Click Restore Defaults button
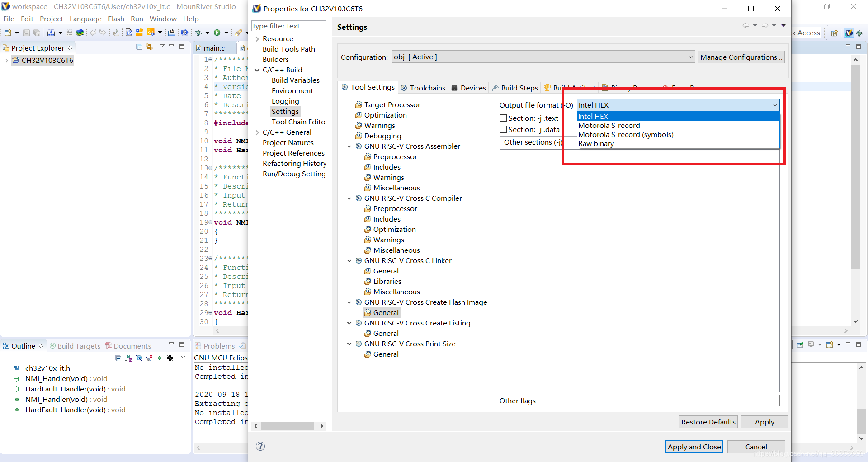868x462 pixels. (x=708, y=422)
